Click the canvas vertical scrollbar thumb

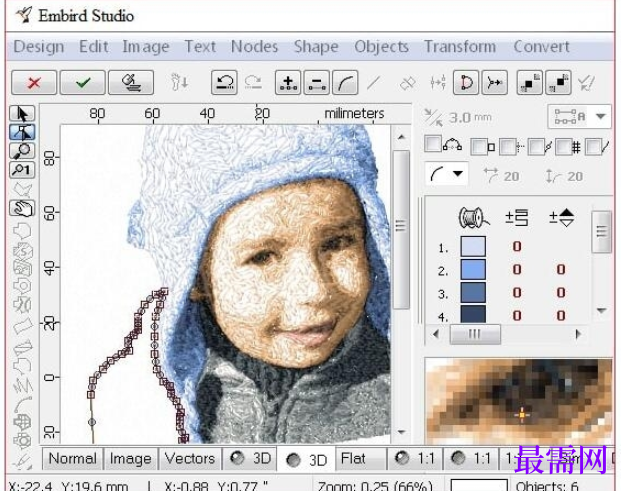point(401,230)
